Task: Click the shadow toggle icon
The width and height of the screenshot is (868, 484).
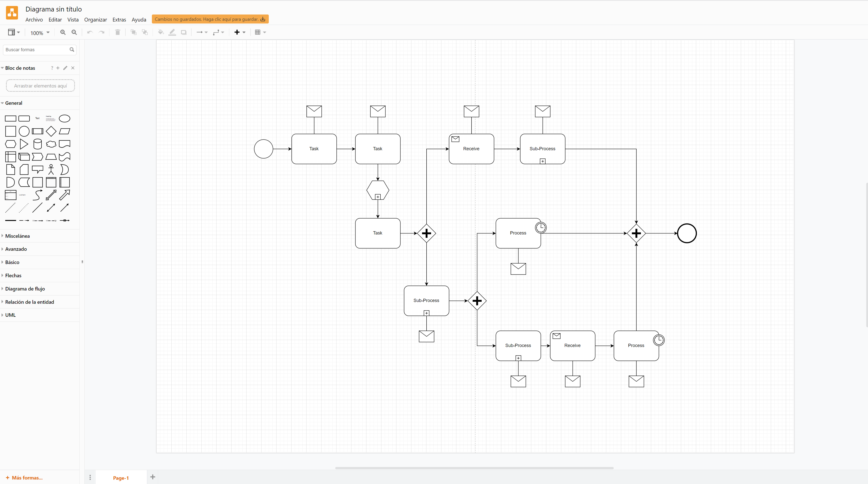Action: [x=184, y=32]
